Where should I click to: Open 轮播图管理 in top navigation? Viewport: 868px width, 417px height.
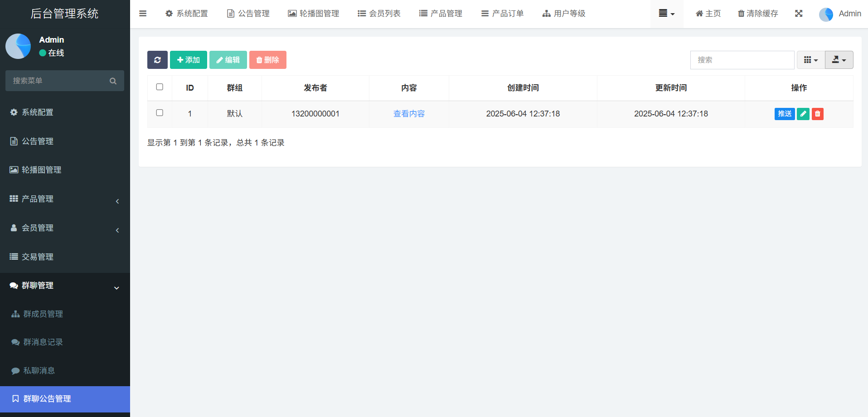(x=313, y=14)
